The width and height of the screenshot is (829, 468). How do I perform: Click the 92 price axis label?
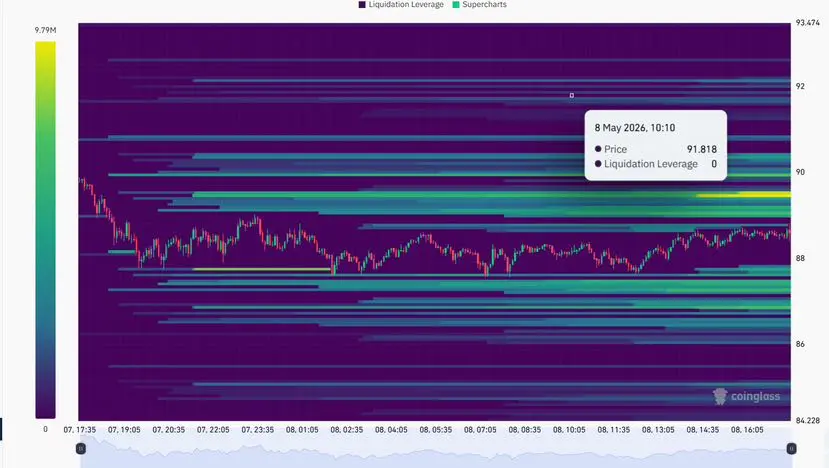pos(800,86)
